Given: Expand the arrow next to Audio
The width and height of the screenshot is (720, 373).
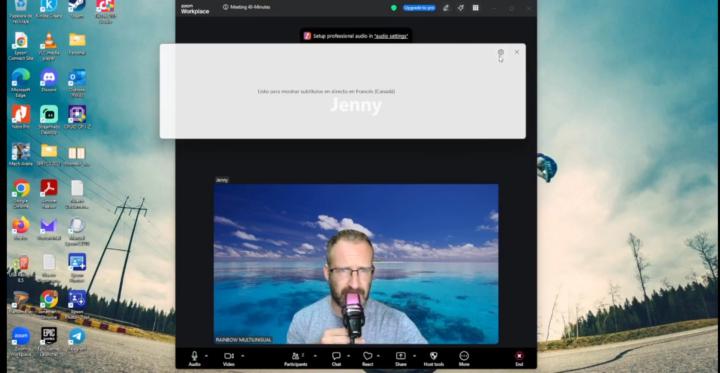Looking at the screenshot, I should (206, 356).
